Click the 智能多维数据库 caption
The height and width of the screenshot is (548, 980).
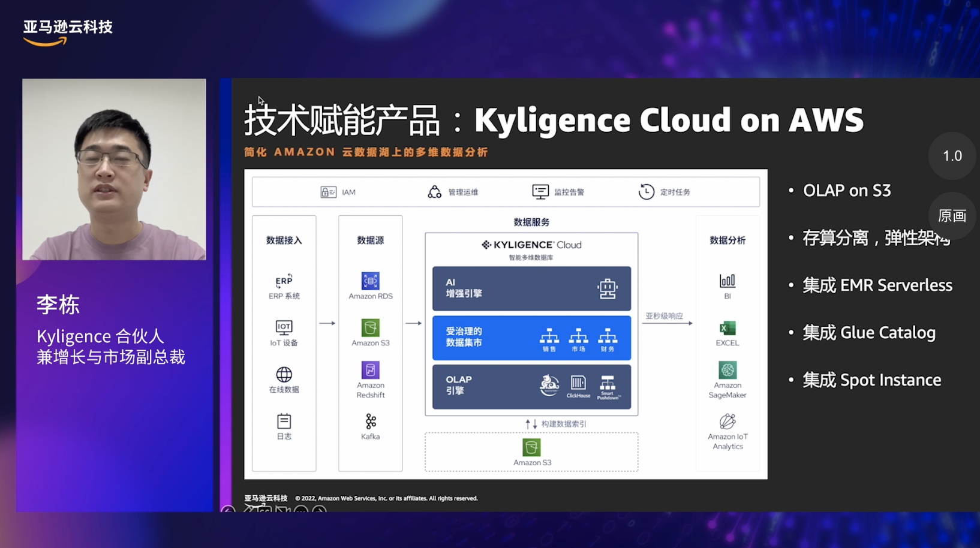531,258
